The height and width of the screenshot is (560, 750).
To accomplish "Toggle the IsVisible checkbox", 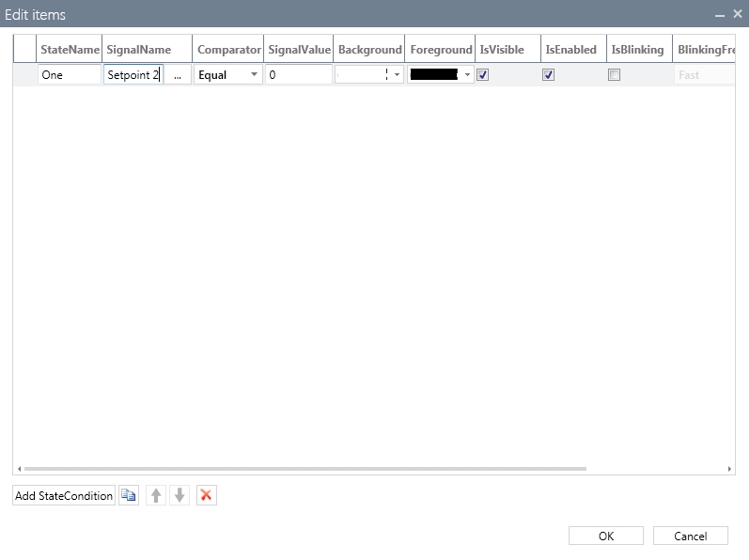I will [483, 75].
